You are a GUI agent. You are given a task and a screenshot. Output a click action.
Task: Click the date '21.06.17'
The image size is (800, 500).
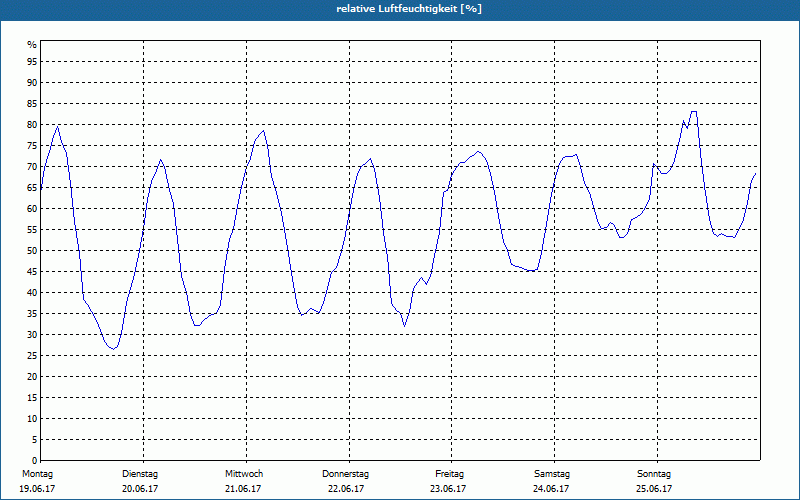pos(243,489)
